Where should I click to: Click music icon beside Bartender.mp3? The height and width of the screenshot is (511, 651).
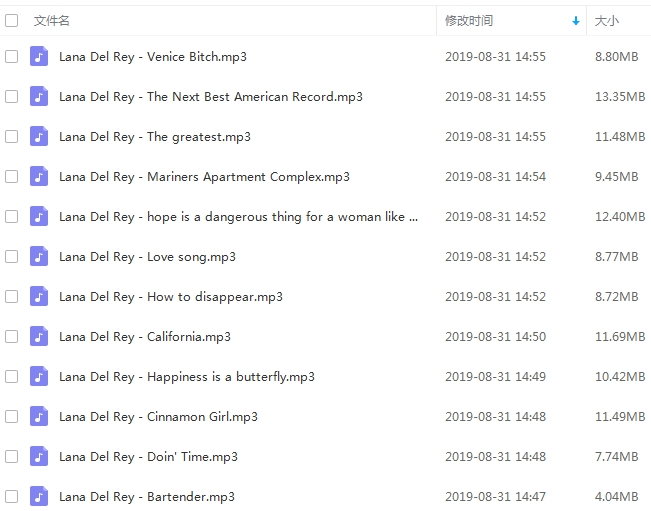click(39, 497)
